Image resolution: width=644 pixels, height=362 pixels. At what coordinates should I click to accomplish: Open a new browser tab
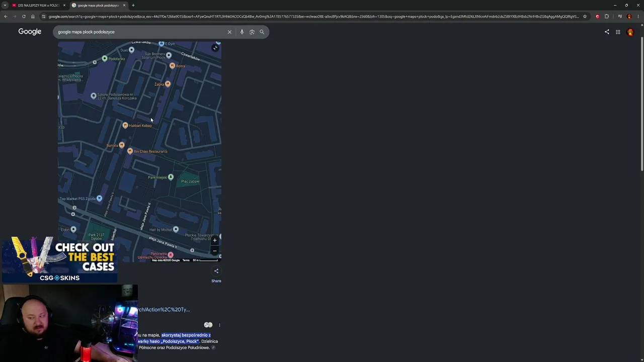pyautogui.click(x=133, y=5)
